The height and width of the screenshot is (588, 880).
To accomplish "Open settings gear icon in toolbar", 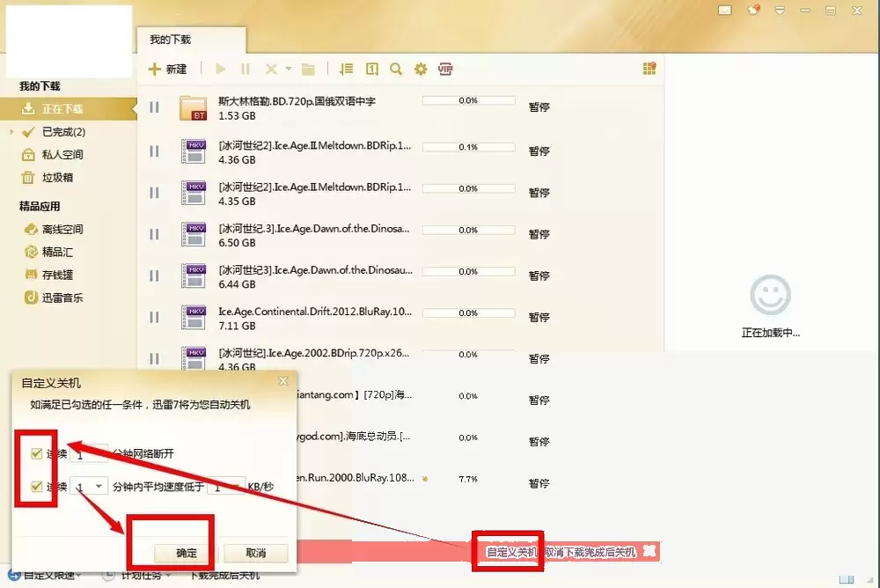I will 421,69.
